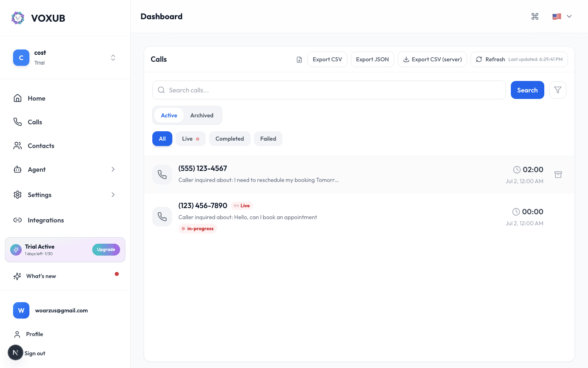
Task: Click the file download icon beside Export CSV
Action: tap(299, 60)
